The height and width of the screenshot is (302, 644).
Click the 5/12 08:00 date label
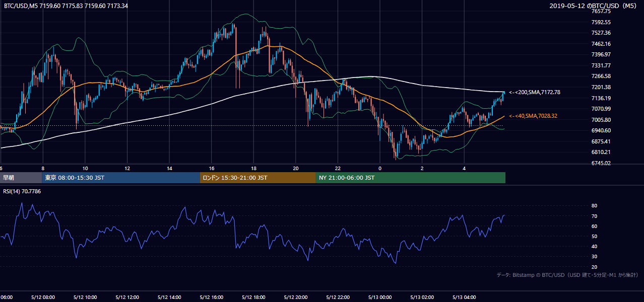tap(42, 297)
